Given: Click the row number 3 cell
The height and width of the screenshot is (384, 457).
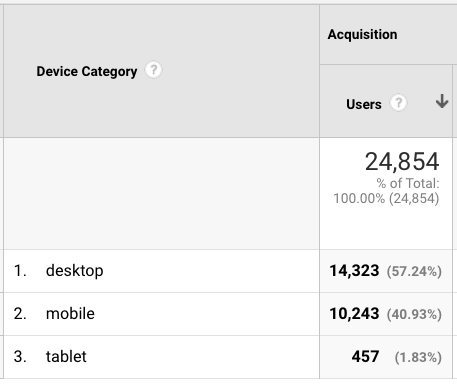Looking at the screenshot, I should pos(20,357).
